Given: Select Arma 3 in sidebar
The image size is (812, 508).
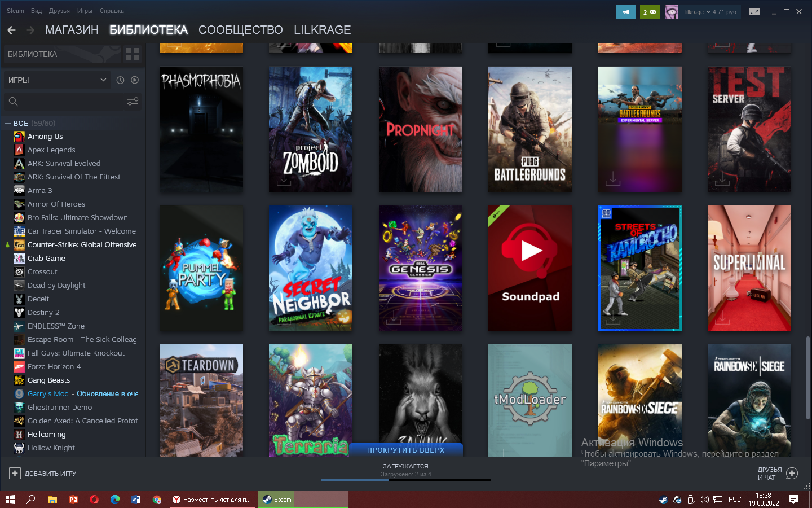Looking at the screenshot, I should (39, 191).
